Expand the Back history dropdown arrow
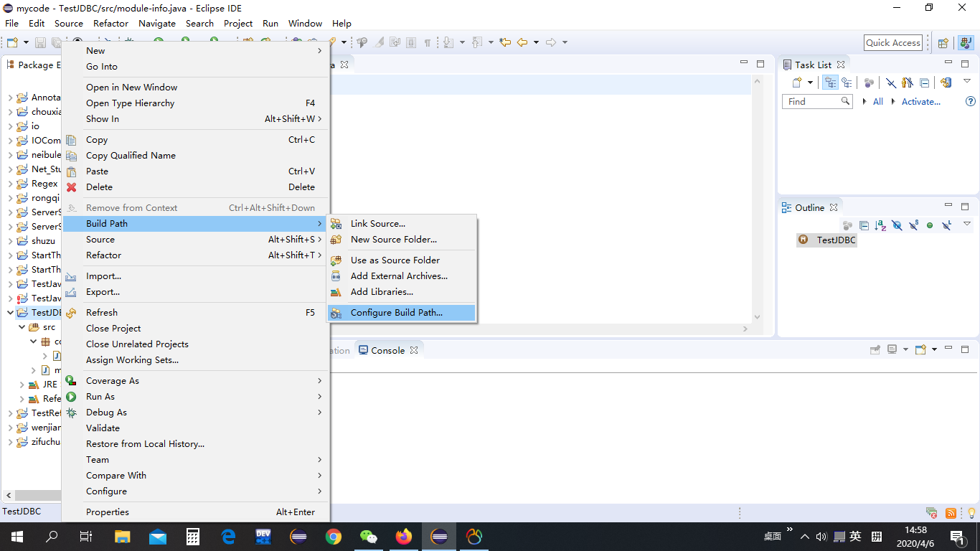 536,42
